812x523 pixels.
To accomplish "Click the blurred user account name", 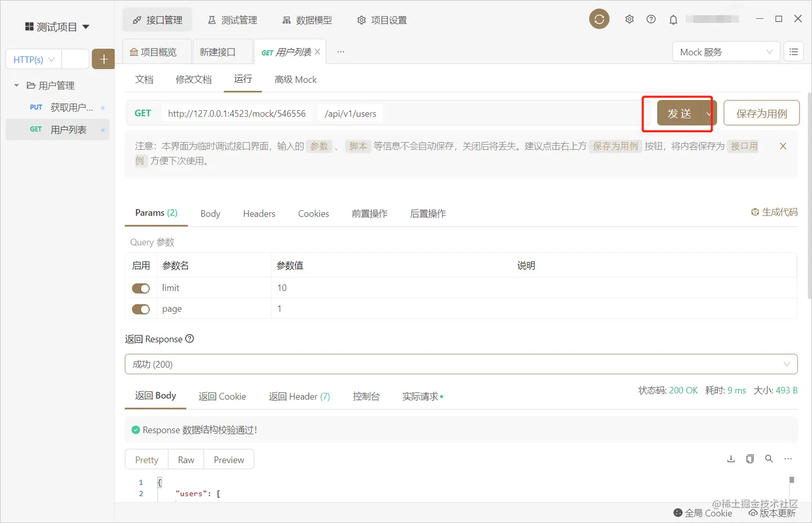I will [x=712, y=19].
